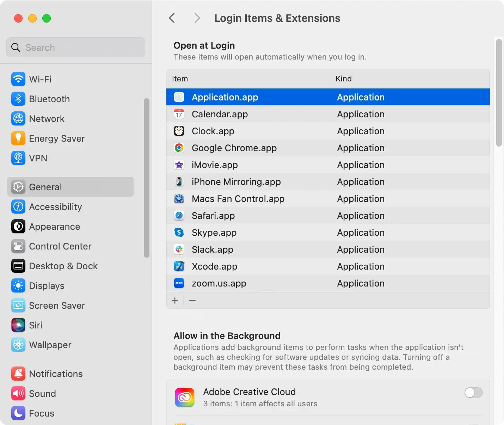The height and width of the screenshot is (425, 504).
Task: Click the Network globe icon
Action: [x=18, y=118]
